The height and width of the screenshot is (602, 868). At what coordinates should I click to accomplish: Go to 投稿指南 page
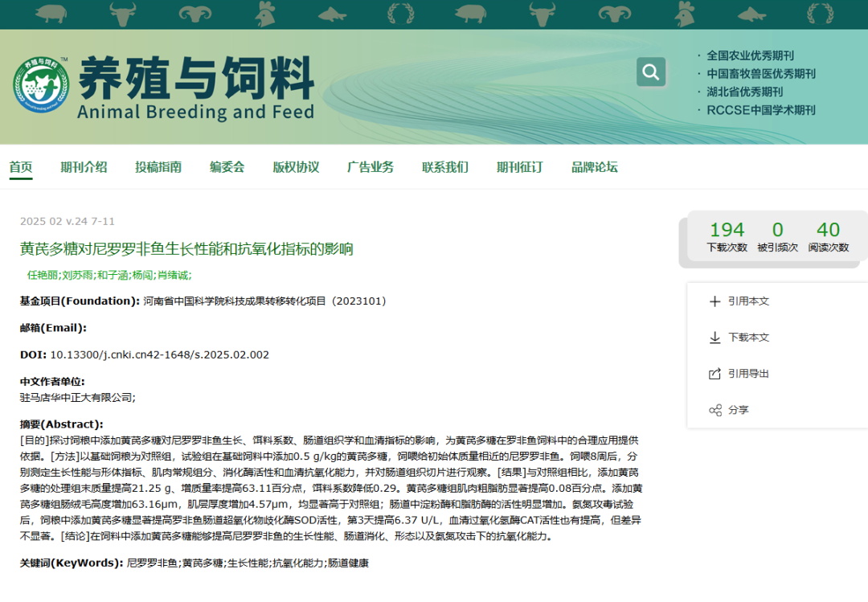click(158, 167)
